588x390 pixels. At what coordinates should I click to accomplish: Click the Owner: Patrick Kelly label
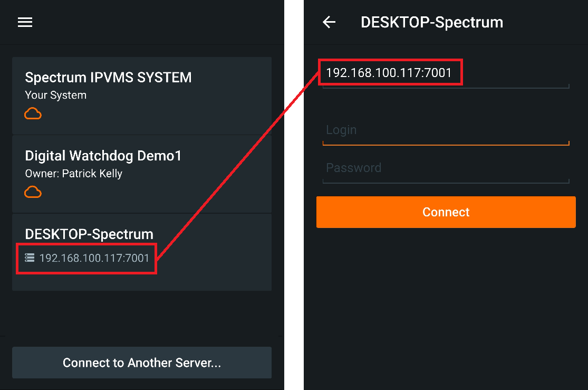(73, 174)
